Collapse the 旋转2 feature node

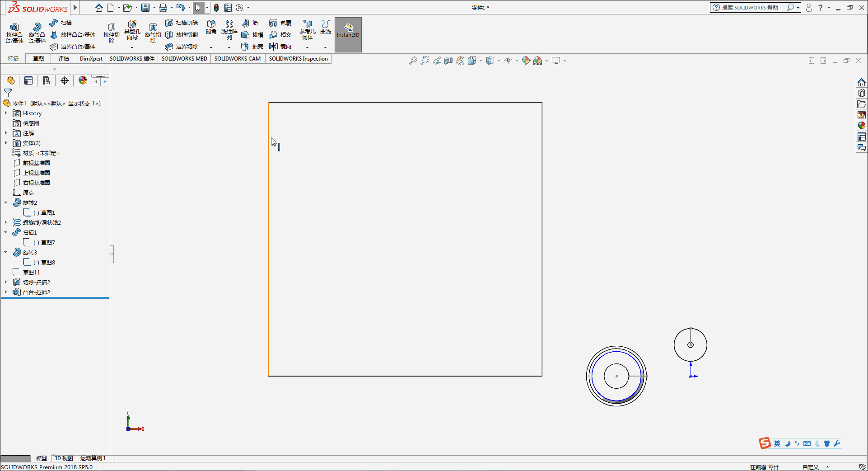click(x=6, y=203)
